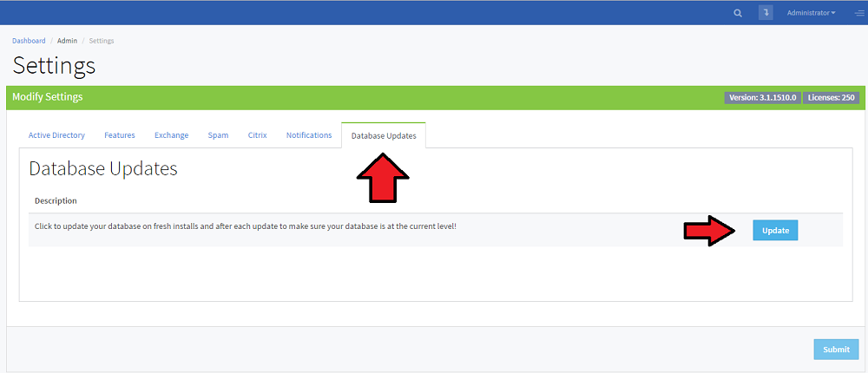This screenshot has height=373, width=868.
Task: Click the down-arrow icon in top bar
Action: (x=766, y=13)
